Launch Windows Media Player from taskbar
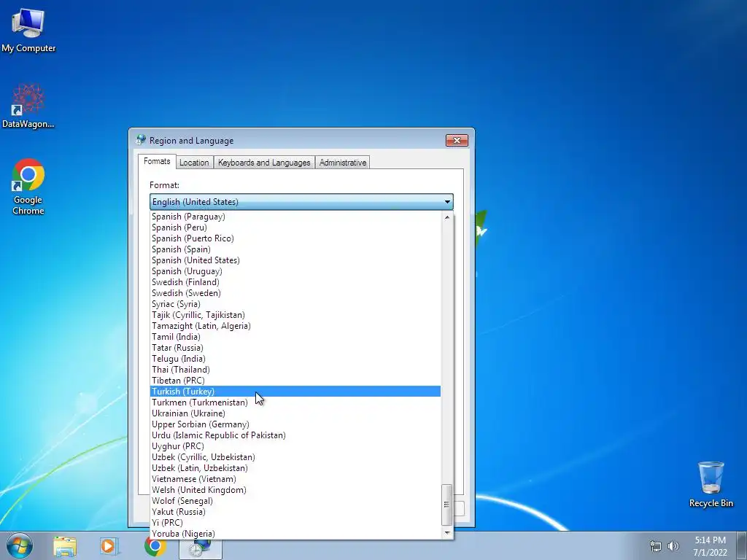Image resolution: width=747 pixels, height=560 pixels. coord(109,546)
